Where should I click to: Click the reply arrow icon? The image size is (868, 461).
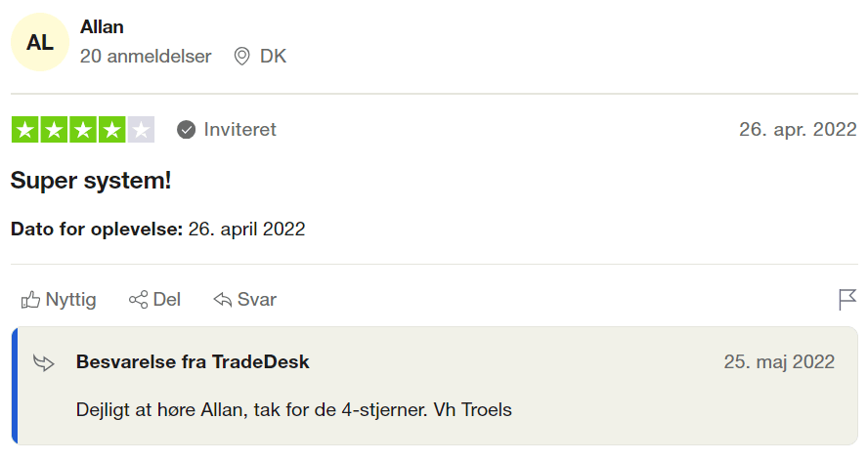coord(223,300)
